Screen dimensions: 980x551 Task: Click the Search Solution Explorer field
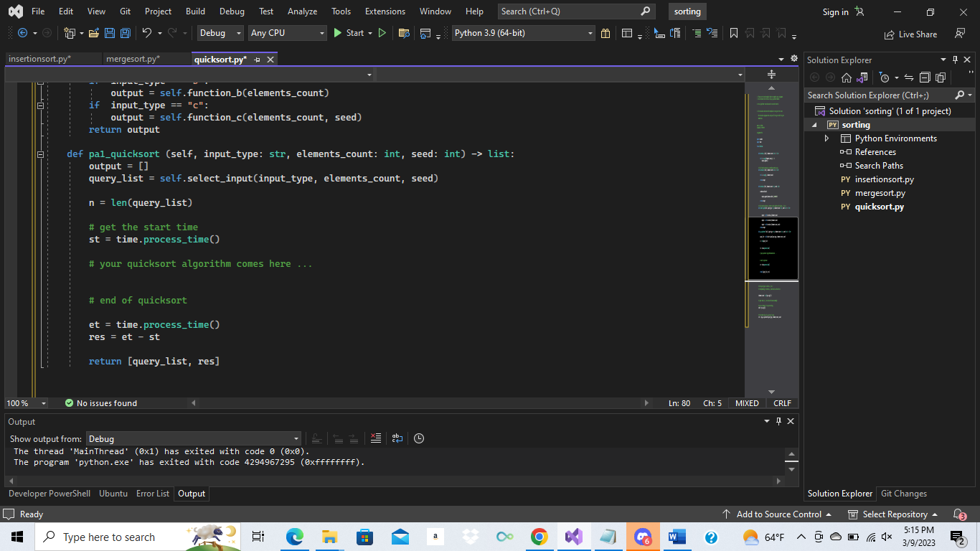pos(890,95)
